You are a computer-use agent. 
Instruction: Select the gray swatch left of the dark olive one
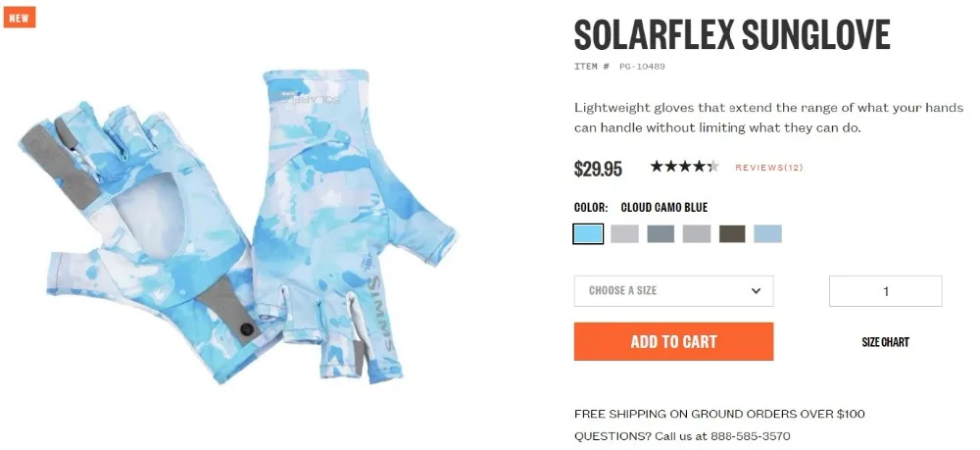point(696,233)
